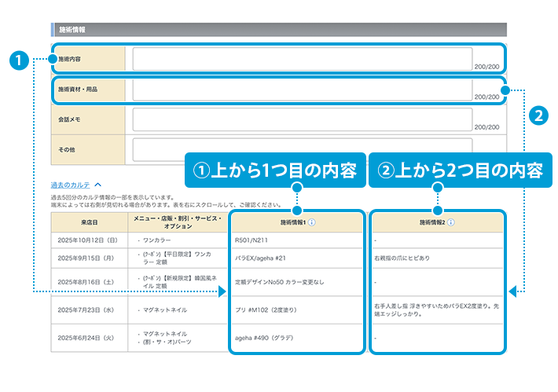Click the 右手人差し指 浮きやすい note cell
Screen dimensions: 558x392
[x=437, y=310]
